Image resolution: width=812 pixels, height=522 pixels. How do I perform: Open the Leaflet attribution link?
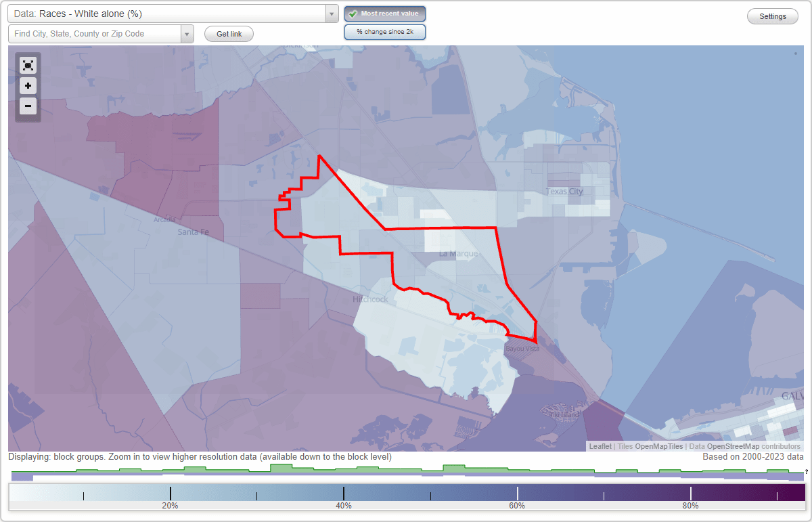click(x=600, y=446)
